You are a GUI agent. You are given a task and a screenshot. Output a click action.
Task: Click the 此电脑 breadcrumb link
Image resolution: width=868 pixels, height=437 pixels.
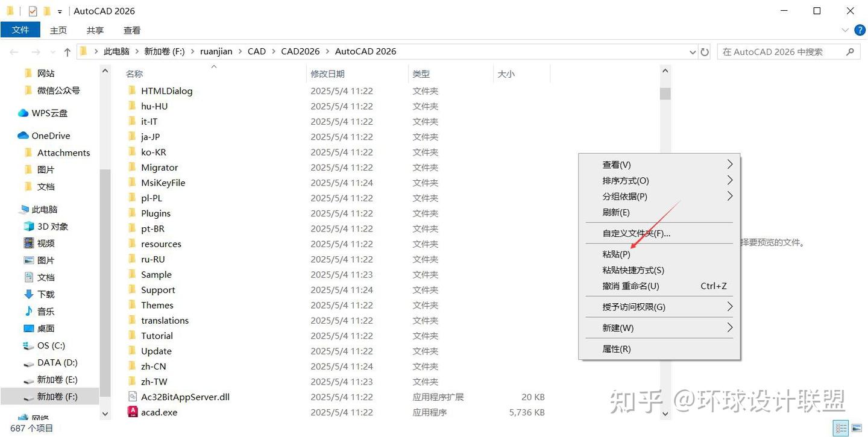[x=116, y=51]
